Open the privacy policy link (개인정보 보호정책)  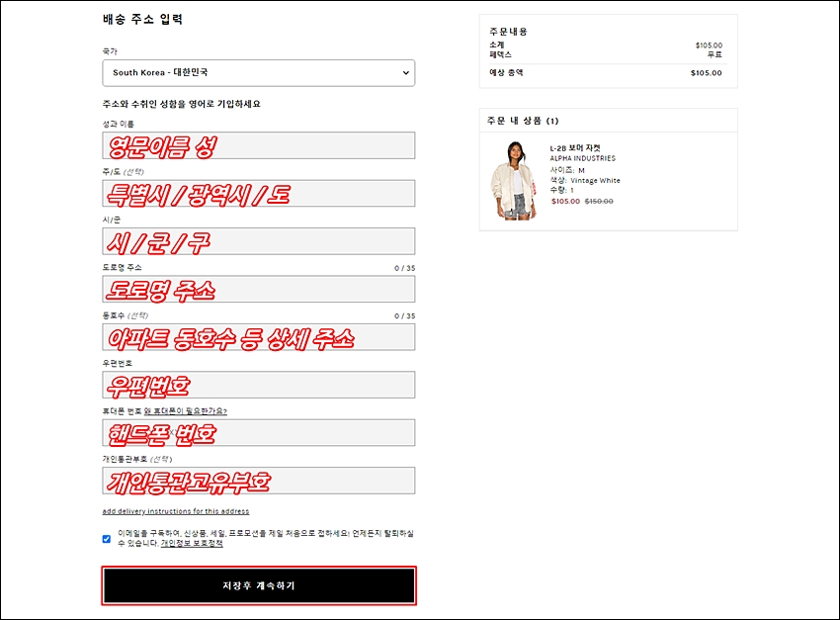[192, 544]
